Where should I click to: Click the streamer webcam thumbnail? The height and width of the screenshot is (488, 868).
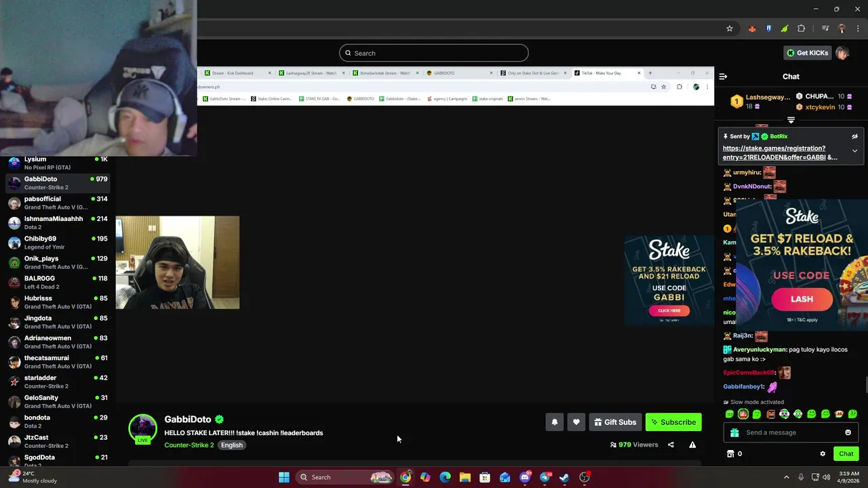coord(178,263)
